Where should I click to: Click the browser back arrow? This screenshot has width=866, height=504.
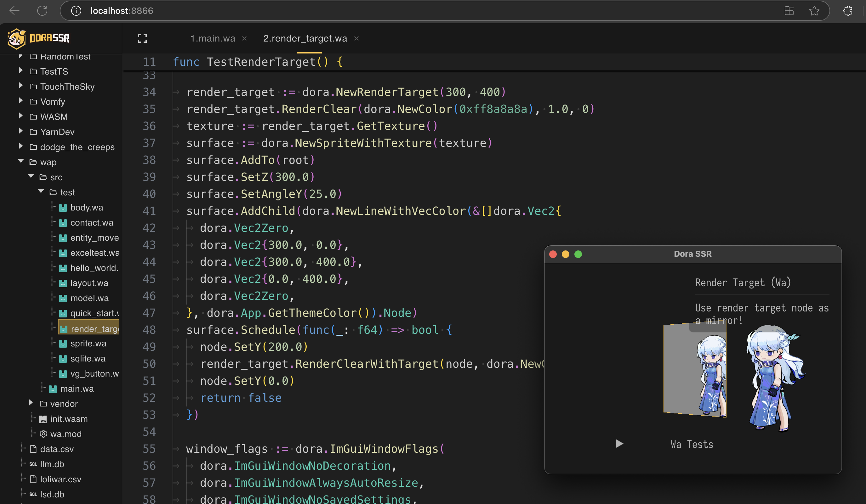(14, 11)
